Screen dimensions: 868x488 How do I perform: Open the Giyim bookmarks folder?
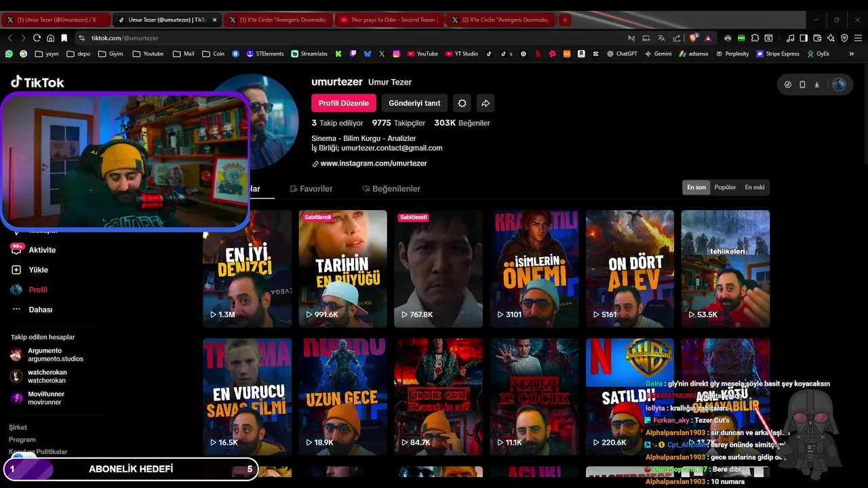point(111,54)
